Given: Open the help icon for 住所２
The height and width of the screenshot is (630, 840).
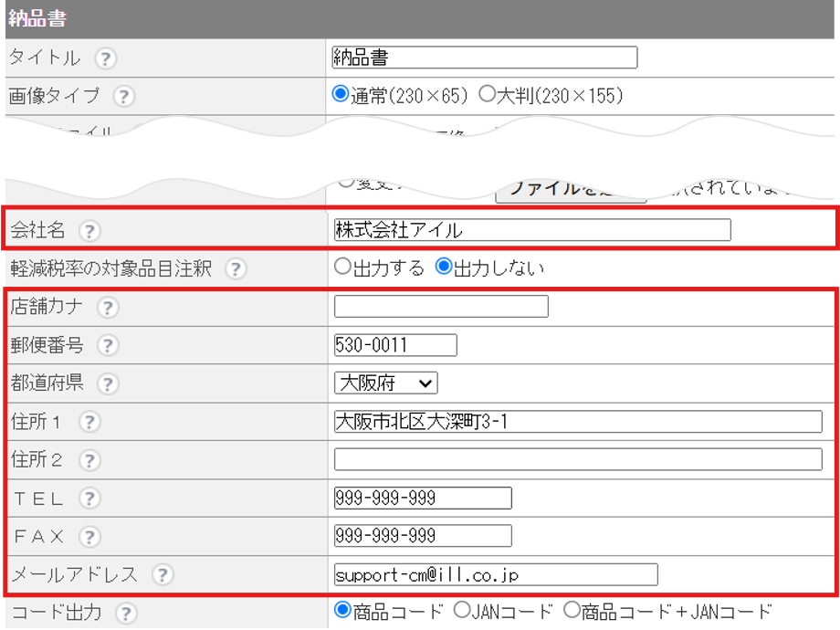Looking at the screenshot, I should [89, 460].
